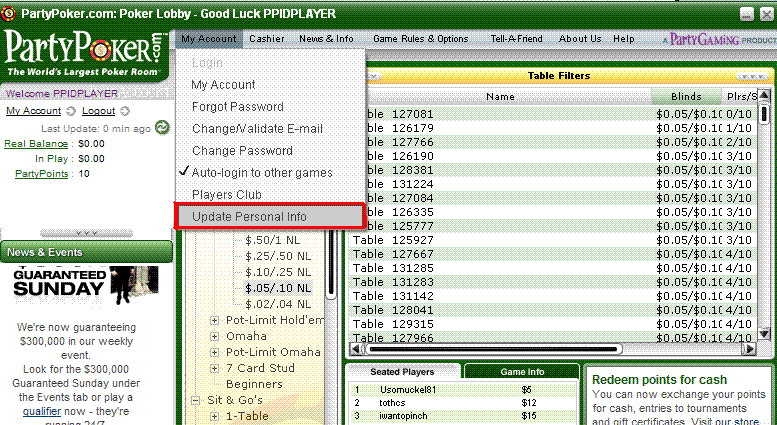
Task: Click the My Account link in sidebar
Action: point(34,111)
